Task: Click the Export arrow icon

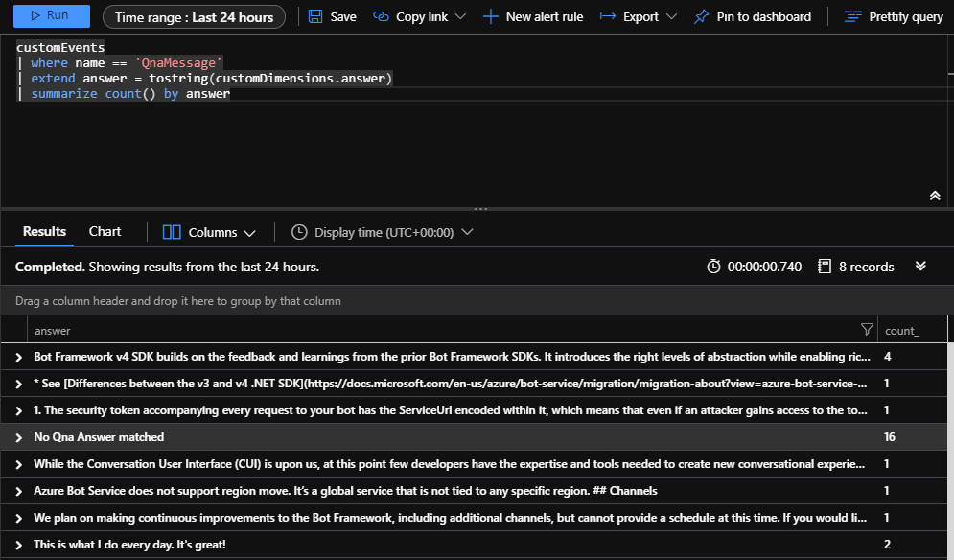Action: tap(608, 16)
